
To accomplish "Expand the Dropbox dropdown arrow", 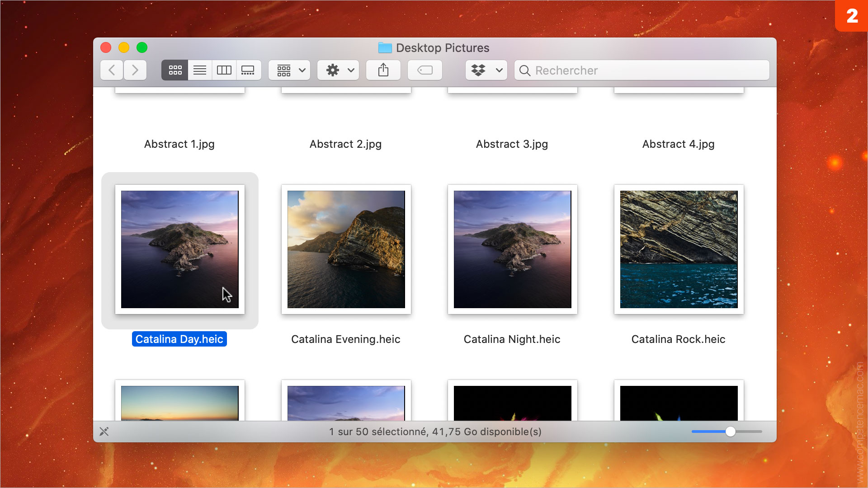I will (499, 70).
